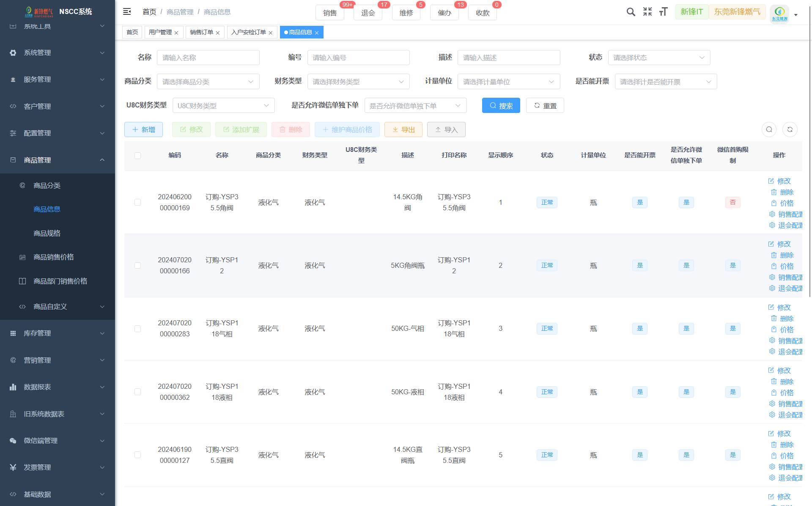Click the 新增 button
812x506 pixels.
pyautogui.click(x=143, y=129)
